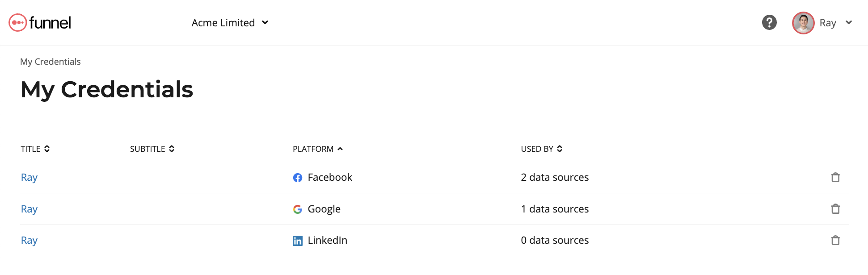Open the Ray credential for LinkedIn
The height and width of the screenshot is (275, 868).
(29, 241)
